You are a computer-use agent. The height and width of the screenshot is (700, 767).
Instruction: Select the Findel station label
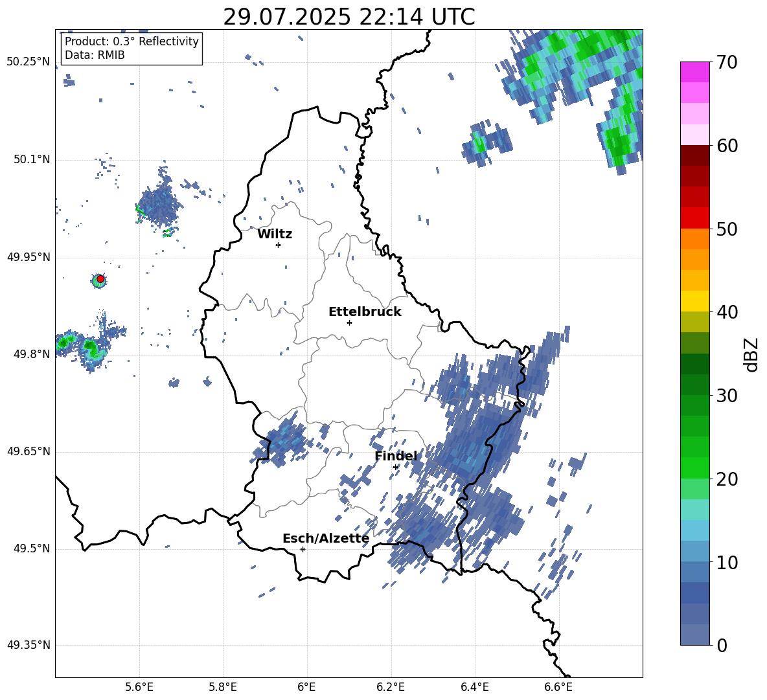tap(396, 456)
